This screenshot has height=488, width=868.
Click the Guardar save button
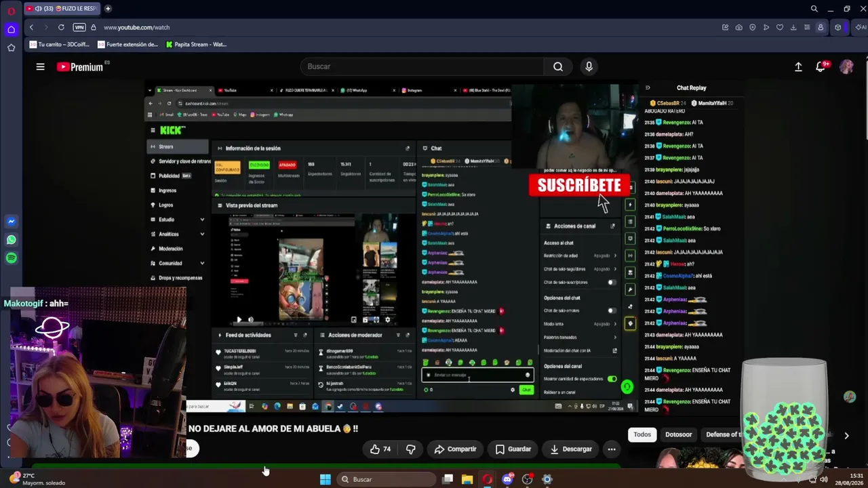coord(513,449)
